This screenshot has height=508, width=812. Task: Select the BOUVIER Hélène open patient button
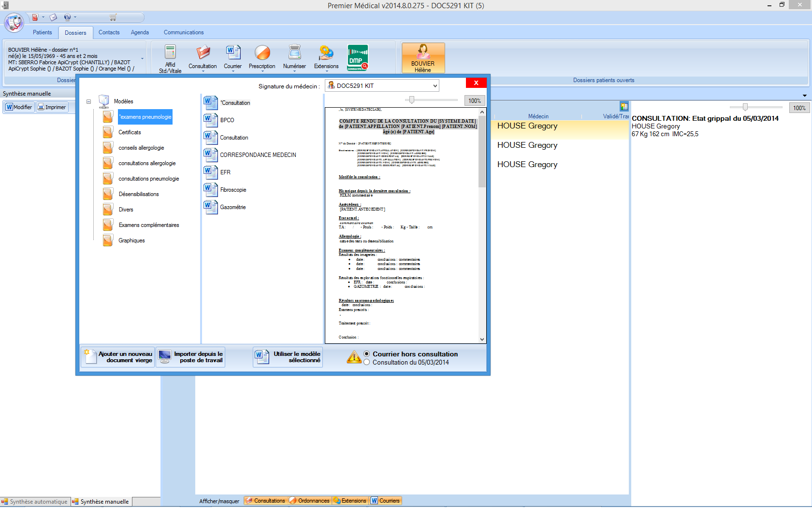tap(423, 58)
